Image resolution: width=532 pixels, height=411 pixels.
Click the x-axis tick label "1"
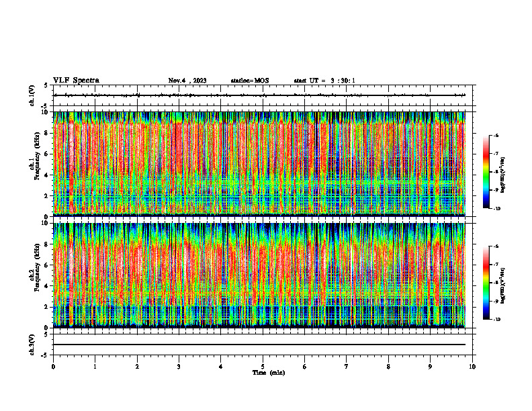point(95,367)
